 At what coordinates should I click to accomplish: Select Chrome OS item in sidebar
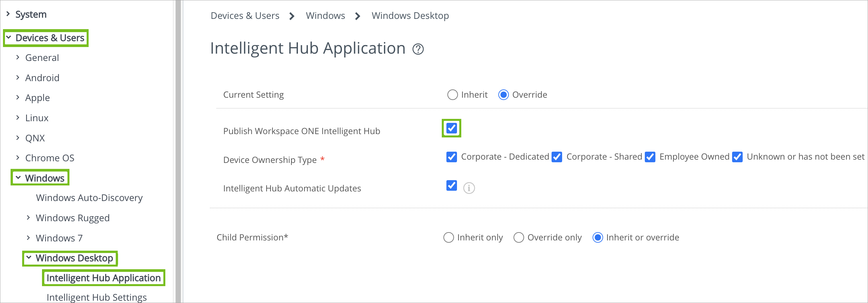(x=50, y=158)
